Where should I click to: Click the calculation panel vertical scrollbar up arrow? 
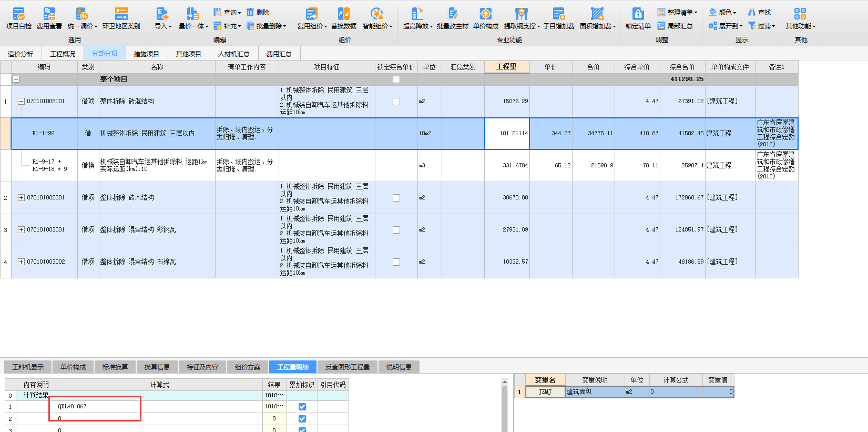(x=505, y=383)
